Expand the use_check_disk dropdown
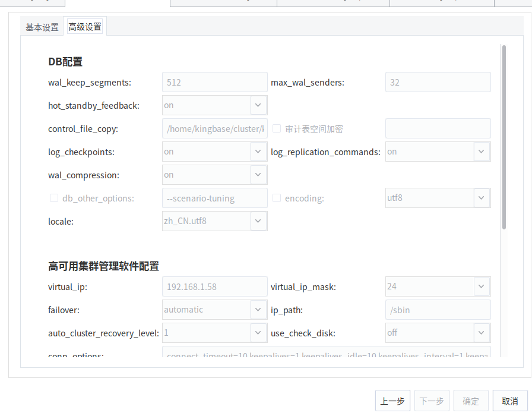Screen dimensions: 532x416 click(482, 333)
